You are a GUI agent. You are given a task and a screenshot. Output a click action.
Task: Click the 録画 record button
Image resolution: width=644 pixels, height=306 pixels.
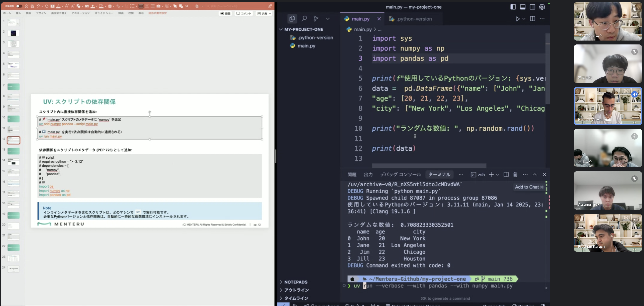225,13
